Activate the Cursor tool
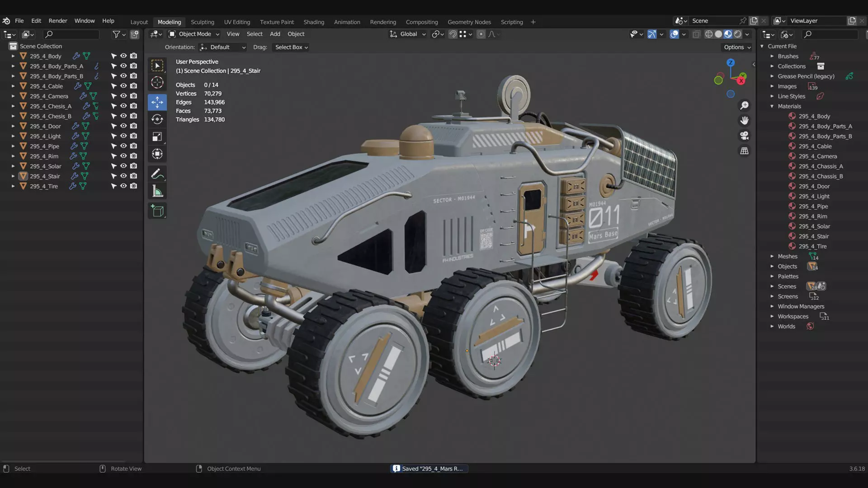Viewport: 868px width, 488px height. [x=157, y=83]
